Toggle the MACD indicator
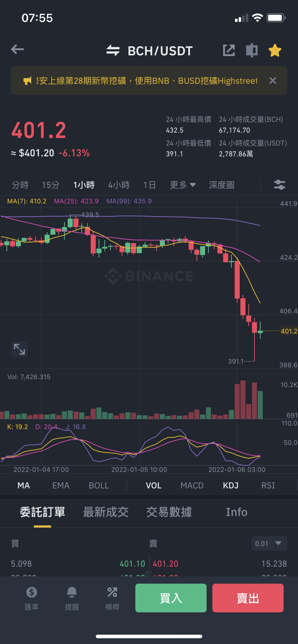Image resolution: width=298 pixels, height=644 pixels. tap(192, 486)
